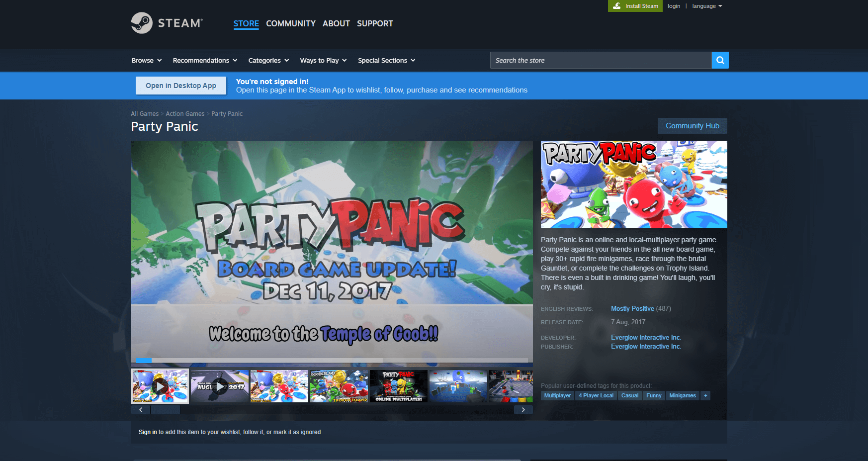Screen dimensions: 868x461
Task: Follow the All Games breadcrumb
Action: coord(145,114)
